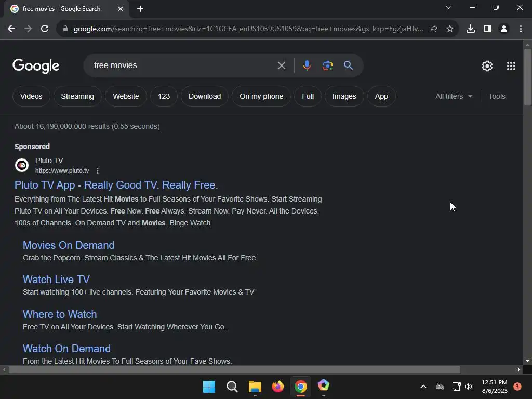The width and height of the screenshot is (532, 399).
Task: Click the About 16,190,000,000 results text
Action: 87,127
